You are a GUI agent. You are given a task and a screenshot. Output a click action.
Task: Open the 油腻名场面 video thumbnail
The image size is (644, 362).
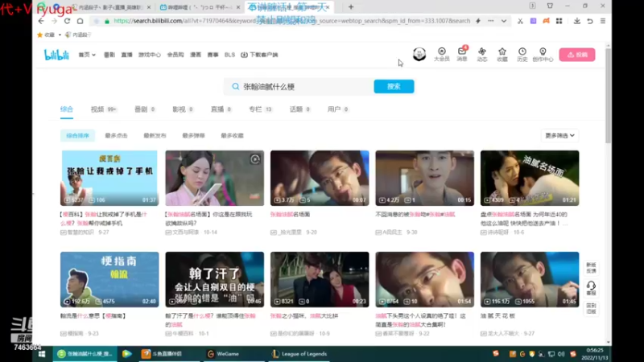530,178
